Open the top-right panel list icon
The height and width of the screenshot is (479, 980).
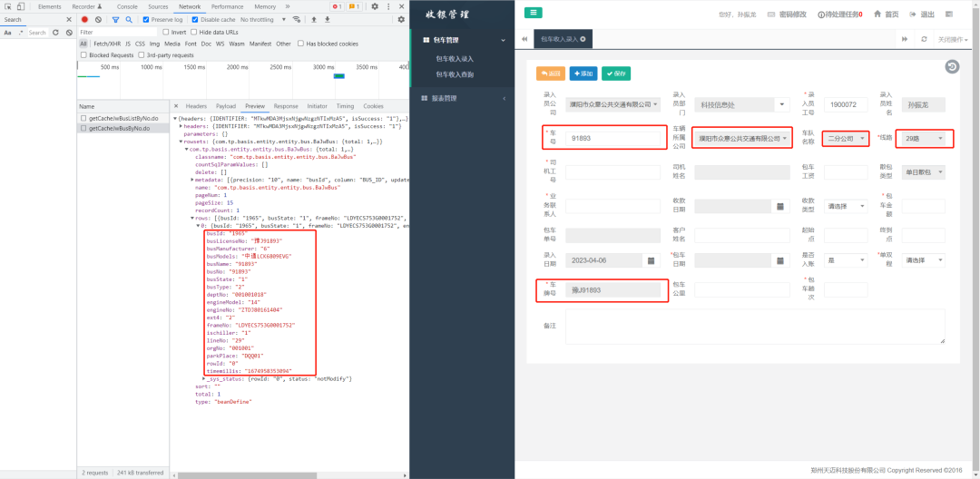tap(949, 14)
